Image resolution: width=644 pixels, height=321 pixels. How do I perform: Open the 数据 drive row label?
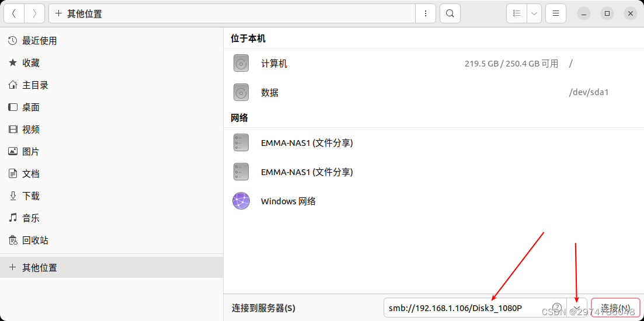click(270, 93)
